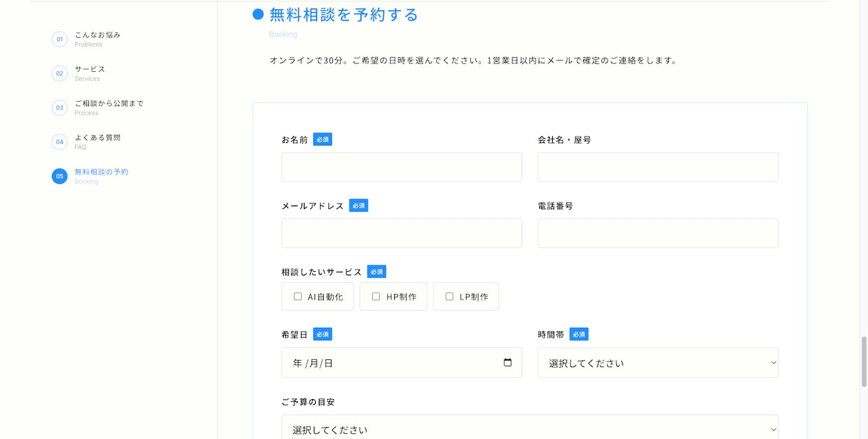Focus the メールアドレス input field
Viewport: 868px width, 439px height.
[x=402, y=233]
